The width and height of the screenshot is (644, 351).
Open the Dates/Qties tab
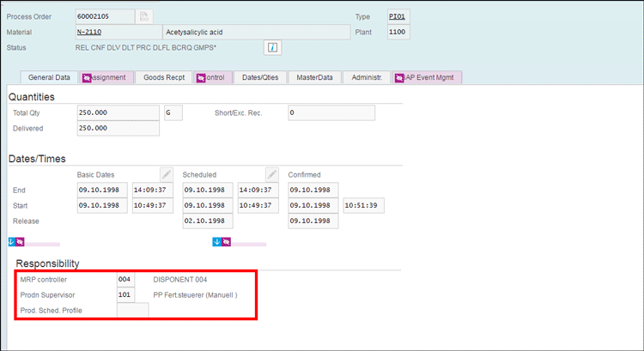259,77
